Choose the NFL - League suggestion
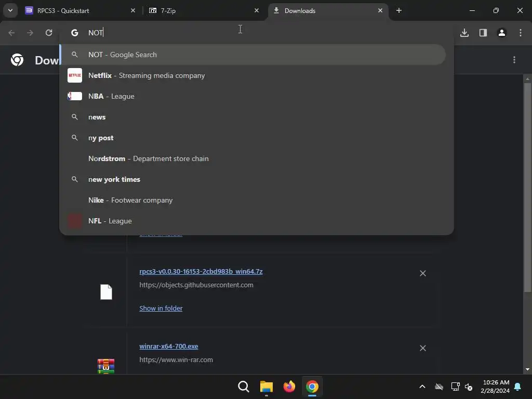This screenshot has height=399, width=532. pos(253,221)
